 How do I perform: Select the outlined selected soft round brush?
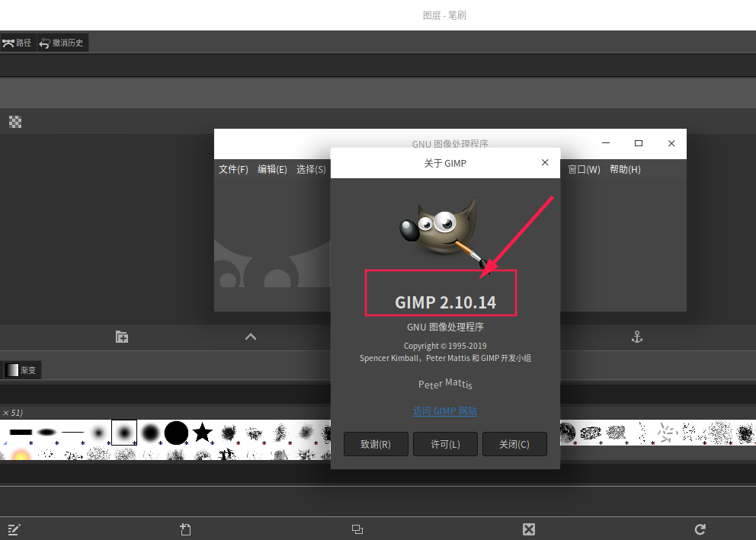pyautogui.click(x=124, y=432)
